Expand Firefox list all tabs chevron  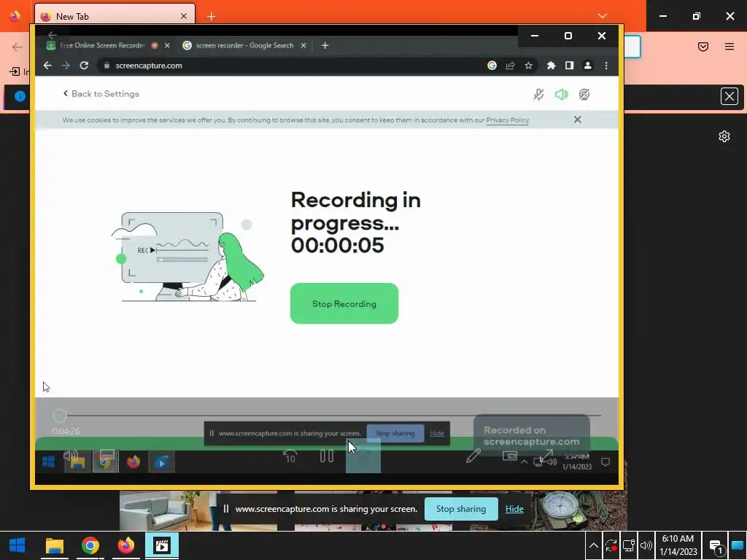point(602,16)
